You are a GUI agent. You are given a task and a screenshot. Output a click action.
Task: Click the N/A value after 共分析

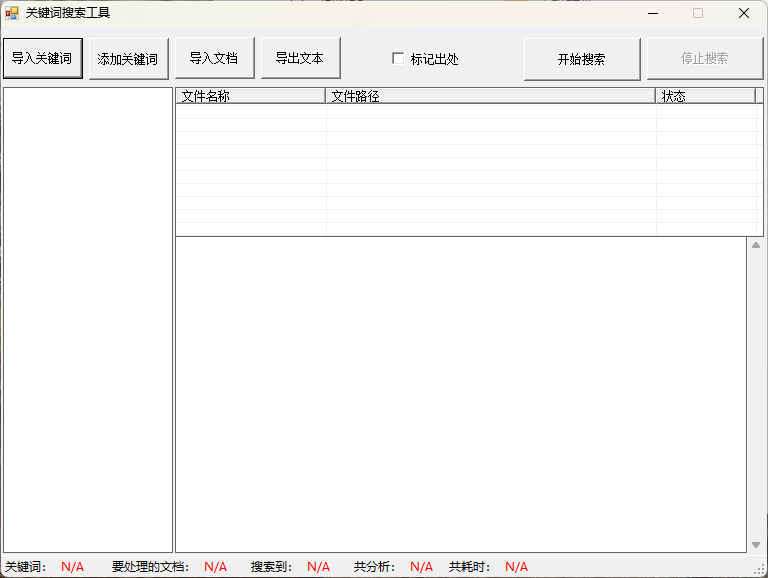(x=421, y=567)
